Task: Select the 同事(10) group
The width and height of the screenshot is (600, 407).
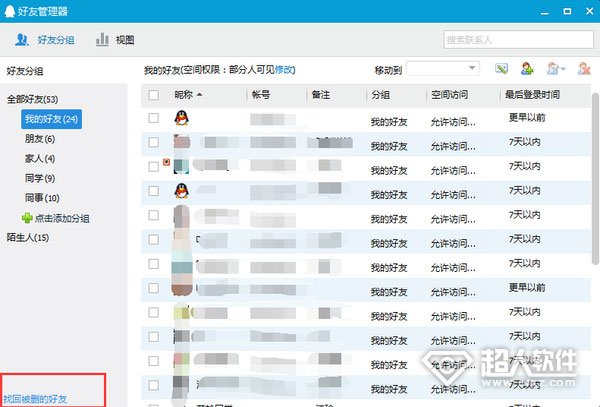Action: coord(42,198)
